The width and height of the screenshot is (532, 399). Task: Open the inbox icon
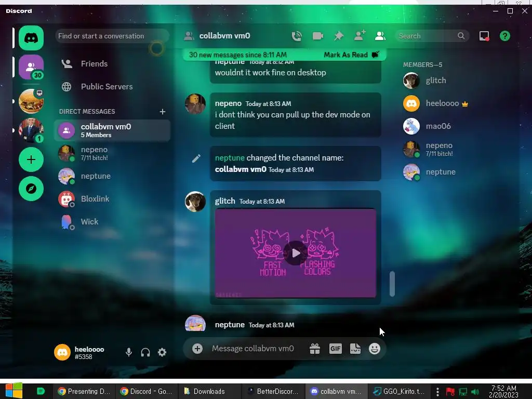click(x=484, y=36)
